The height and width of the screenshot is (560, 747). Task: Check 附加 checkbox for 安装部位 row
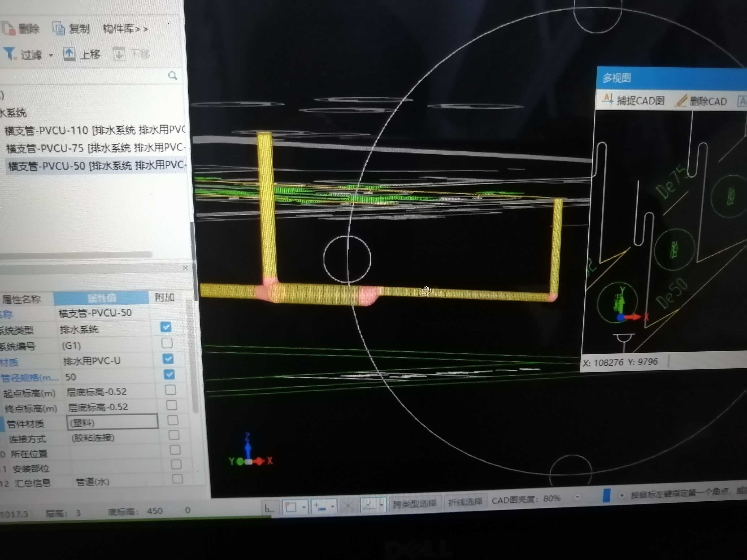(176, 465)
